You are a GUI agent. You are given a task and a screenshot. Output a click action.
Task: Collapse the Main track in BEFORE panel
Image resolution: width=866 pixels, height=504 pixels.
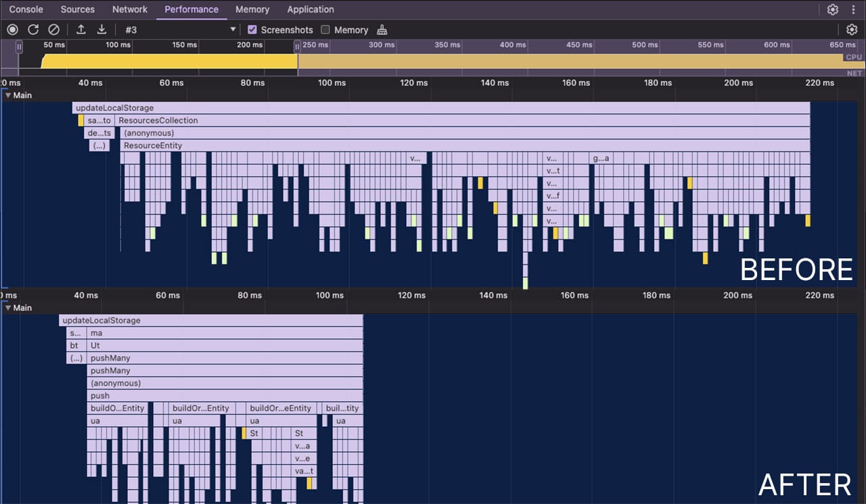[8, 95]
